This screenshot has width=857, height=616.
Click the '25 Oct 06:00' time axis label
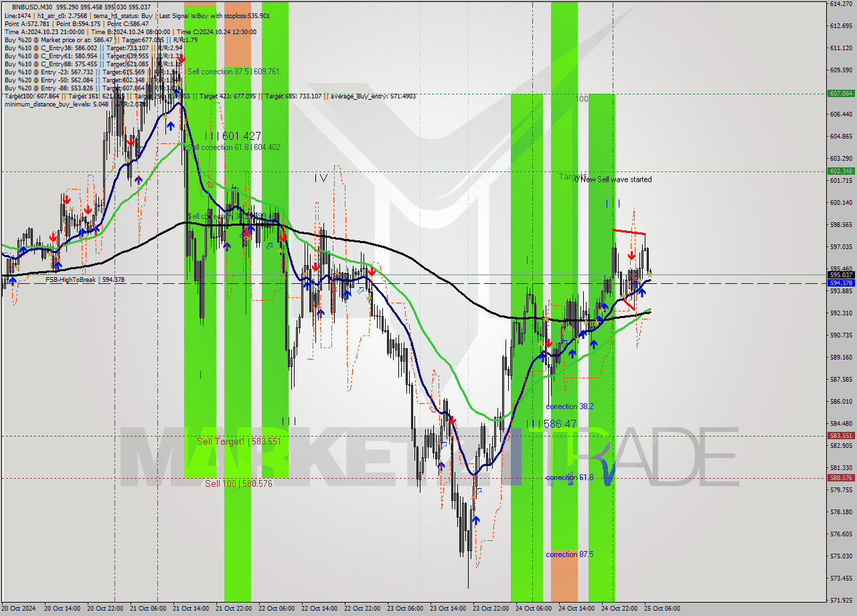pos(661,609)
